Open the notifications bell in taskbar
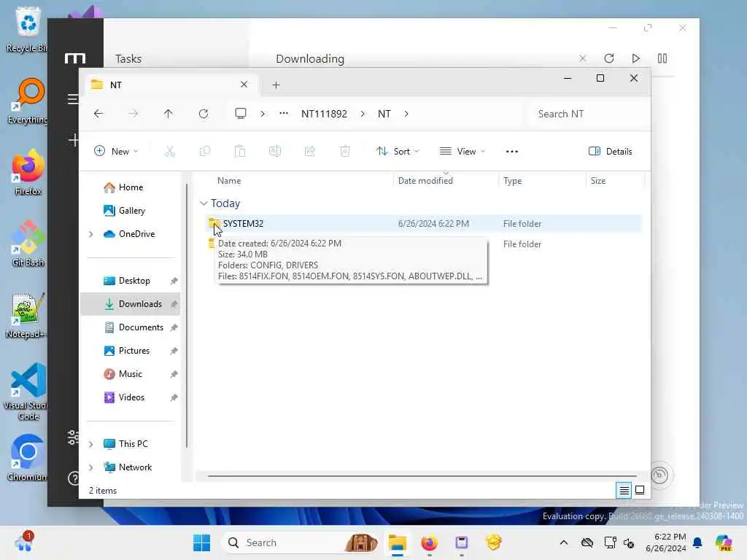The height and width of the screenshot is (560, 747). click(x=697, y=542)
